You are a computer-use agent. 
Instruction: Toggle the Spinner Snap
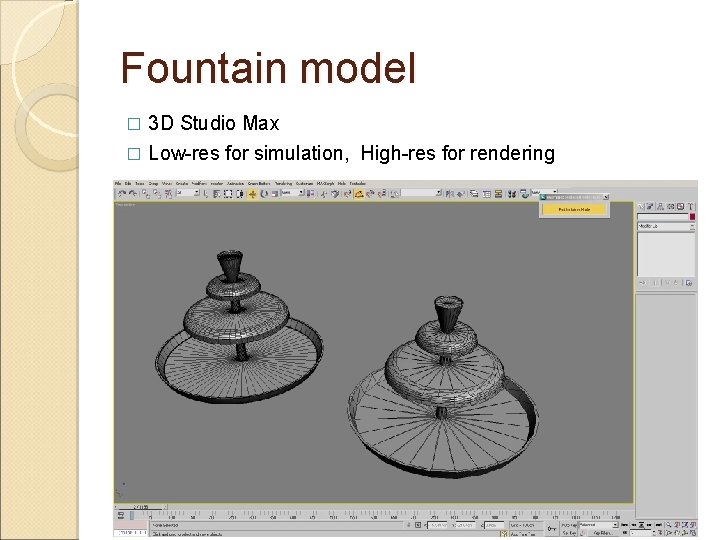382,194
